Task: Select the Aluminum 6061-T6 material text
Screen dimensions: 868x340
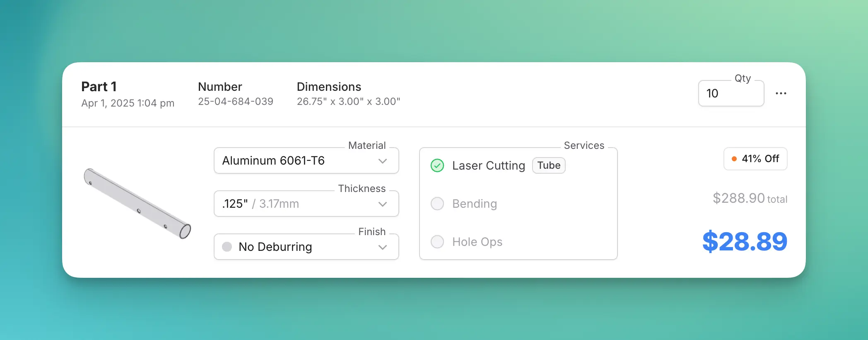Action: coord(273,160)
